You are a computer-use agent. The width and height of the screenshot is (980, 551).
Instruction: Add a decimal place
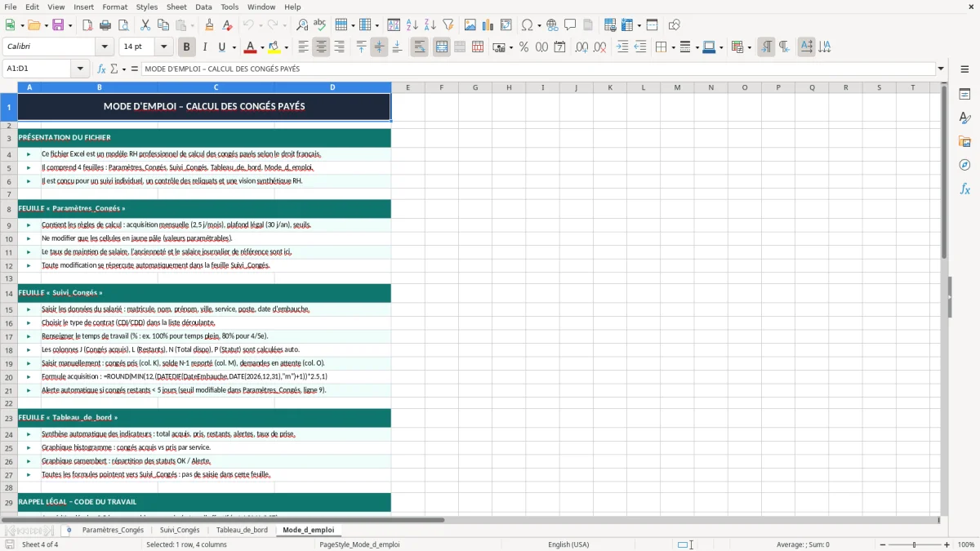[x=581, y=47]
